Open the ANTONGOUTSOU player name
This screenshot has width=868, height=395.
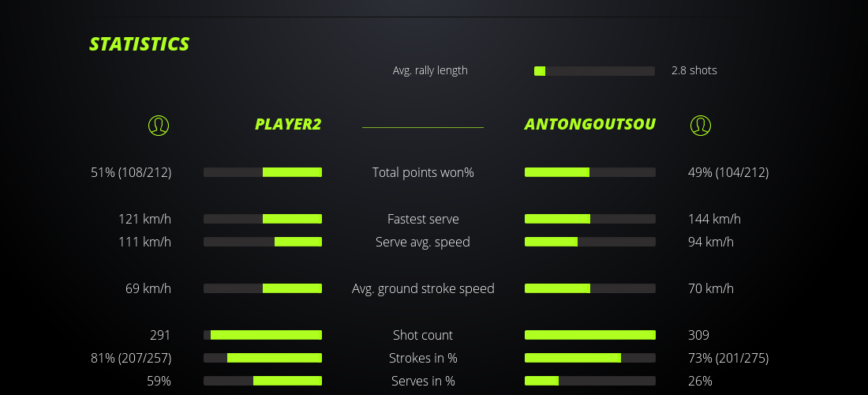point(589,124)
